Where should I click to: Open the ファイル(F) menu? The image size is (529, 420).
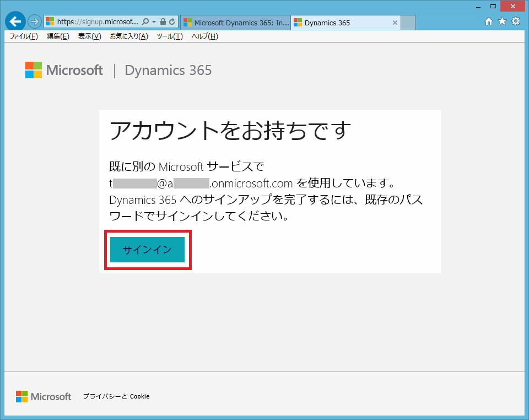[x=24, y=36]
